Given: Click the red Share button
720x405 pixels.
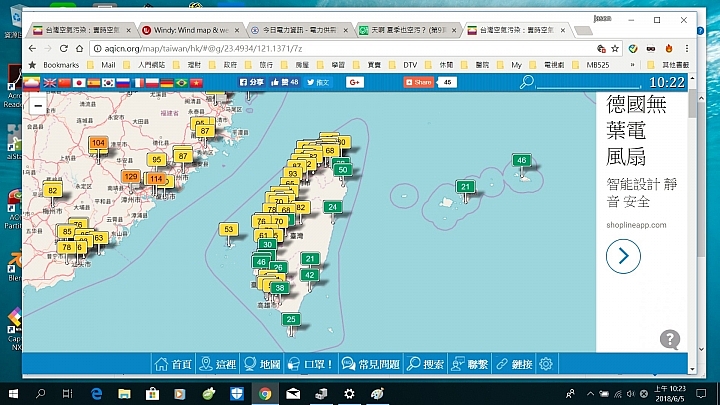Looking at the screenshot, I should pos(419,82).
